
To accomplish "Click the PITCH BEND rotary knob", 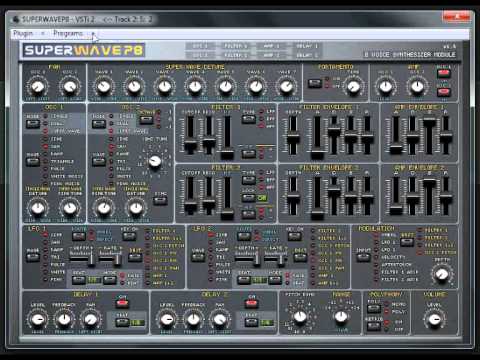I will [300, 317].
